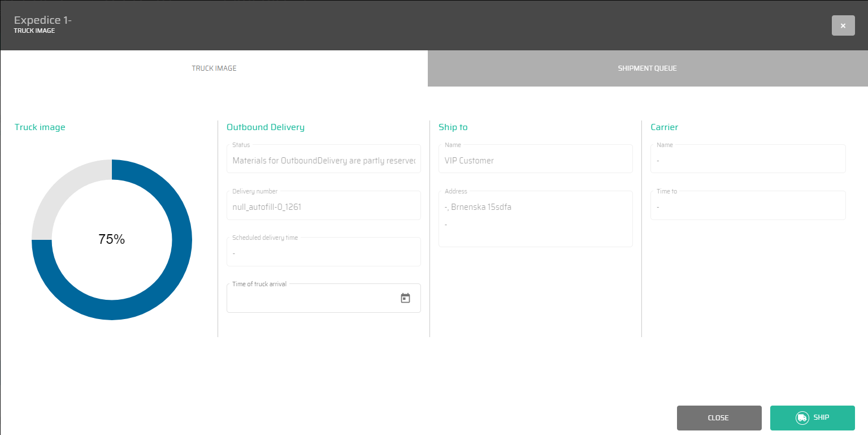Select the Ship to Address box
868x435 pixels.
(x=535, y=221)
